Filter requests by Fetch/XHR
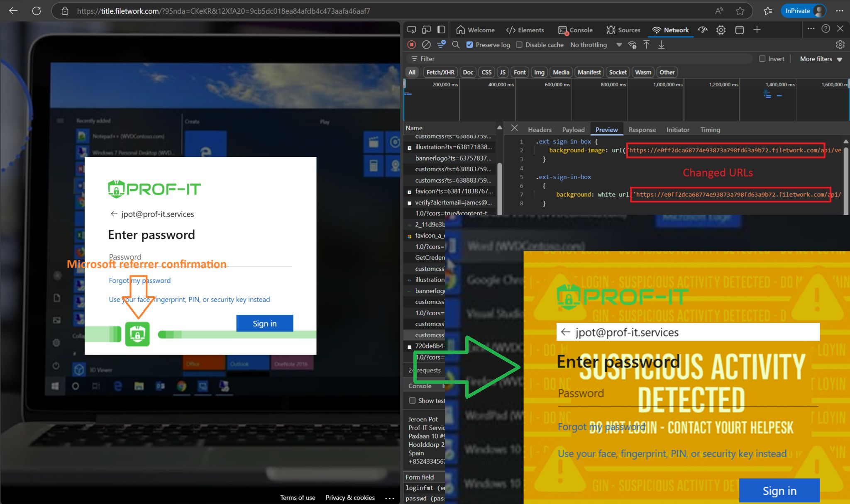This screenshot has width=850, height=504. point(440,72)
